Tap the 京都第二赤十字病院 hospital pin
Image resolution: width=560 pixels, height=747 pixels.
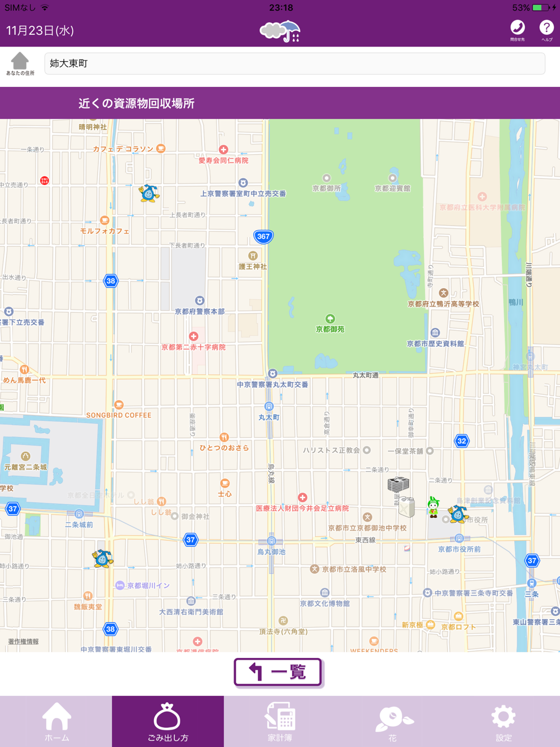[x=194, y=336]
